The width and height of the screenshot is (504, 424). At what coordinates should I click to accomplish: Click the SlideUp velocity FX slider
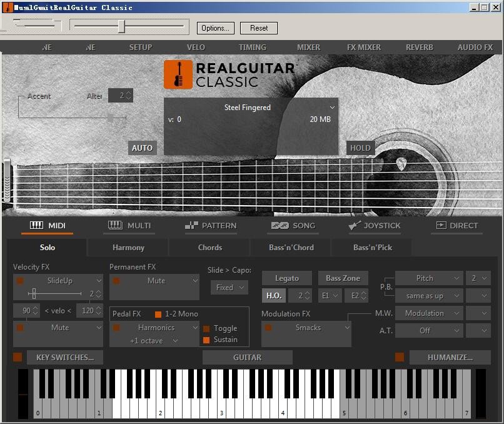(54, 293)
